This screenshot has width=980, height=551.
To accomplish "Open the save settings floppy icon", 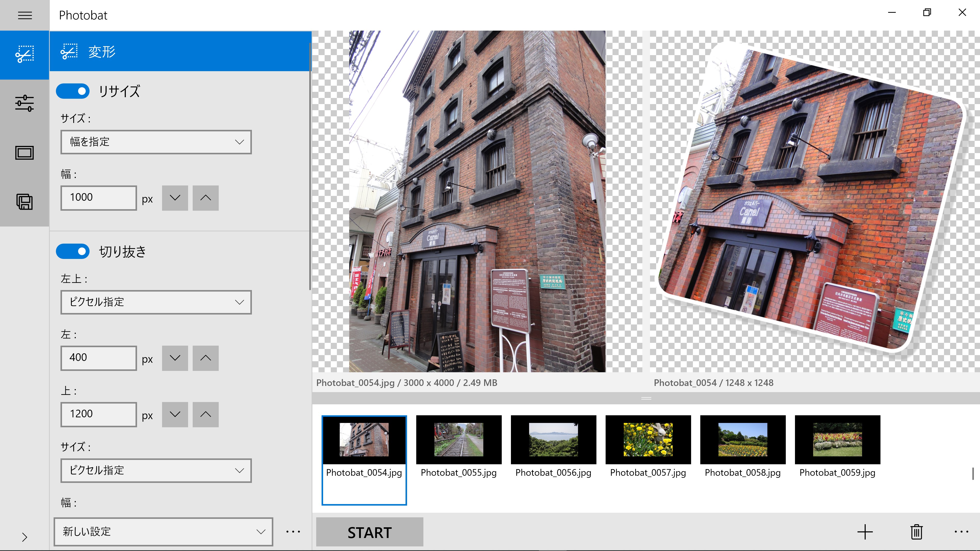I will [x=25, y=202].
